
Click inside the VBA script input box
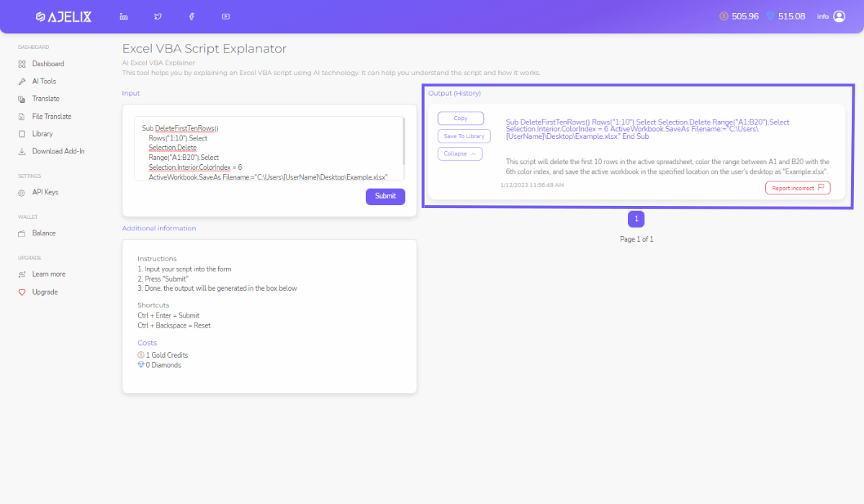(x=269, y=148)
